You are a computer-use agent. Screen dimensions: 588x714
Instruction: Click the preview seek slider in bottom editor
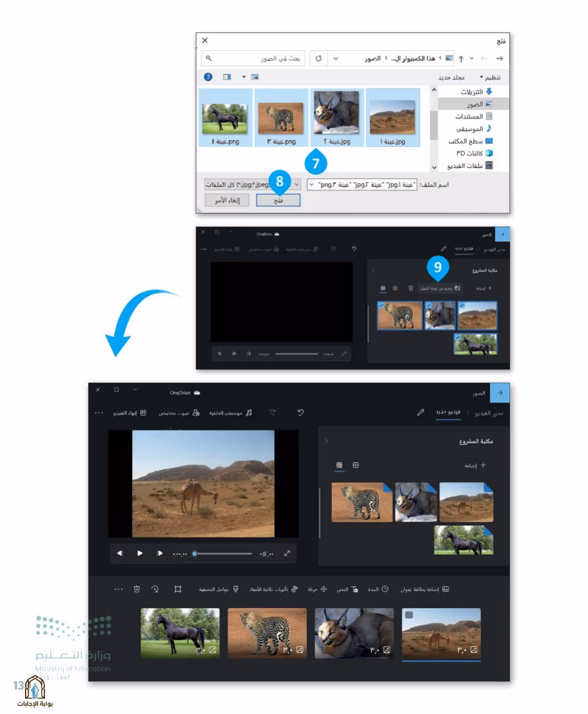[x=222, y=553]
